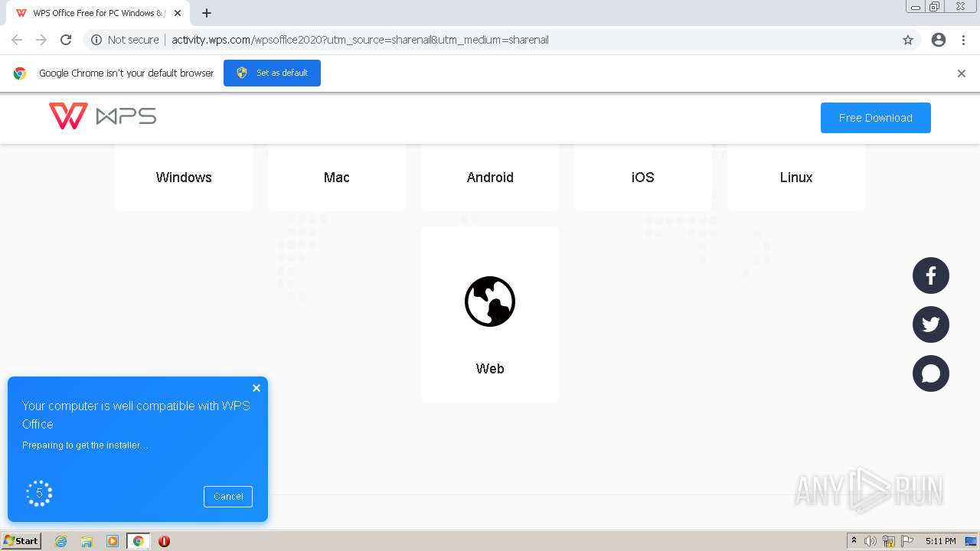This screenshot has width=980, height=551.
Task: Click red Opera-like taskbar icon
Action: click(164, 541)
